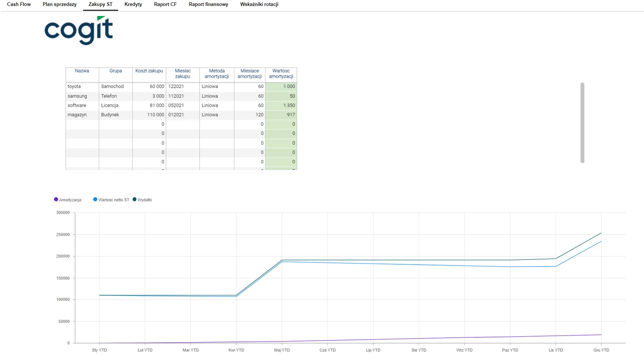
Task: Click amortization months 120 cell
Action: 250,114
